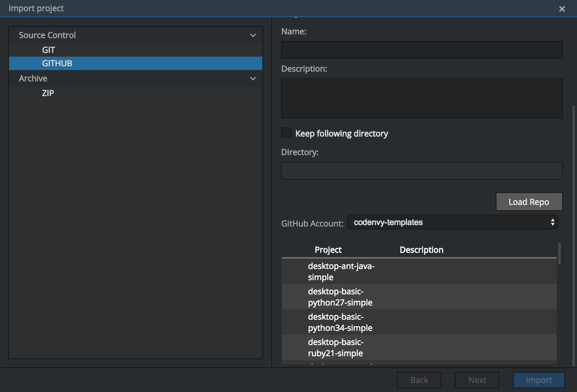This screenshot has width=577, height=392.
Task: Enable Keep following directory checkbox
Action: click(286, 133)
